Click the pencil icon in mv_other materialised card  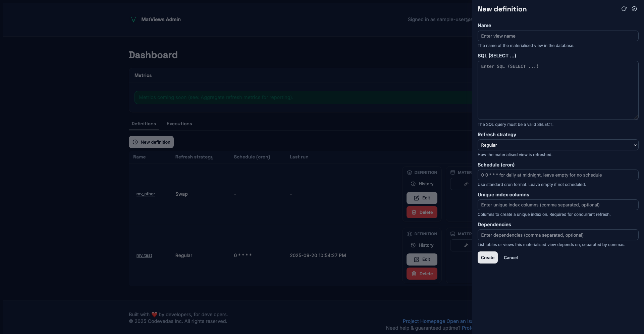466,184
